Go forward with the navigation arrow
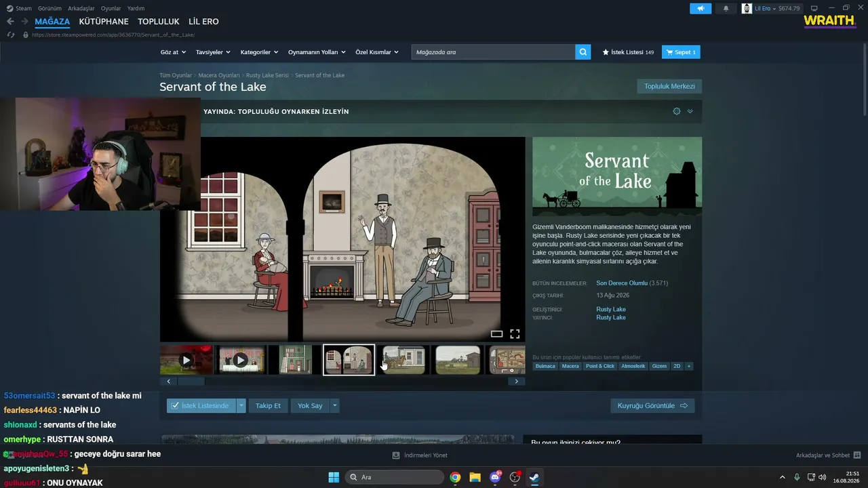 (24, 22)
